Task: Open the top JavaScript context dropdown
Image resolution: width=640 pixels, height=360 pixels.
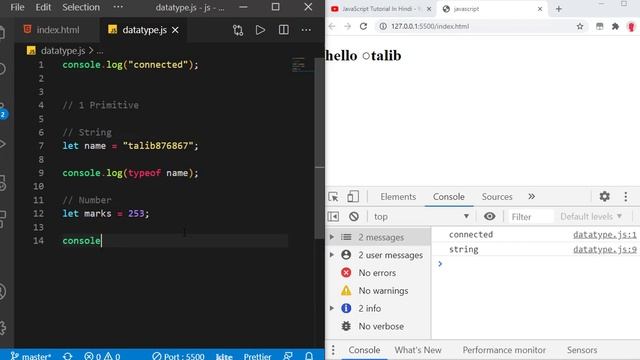Action: 422,217
